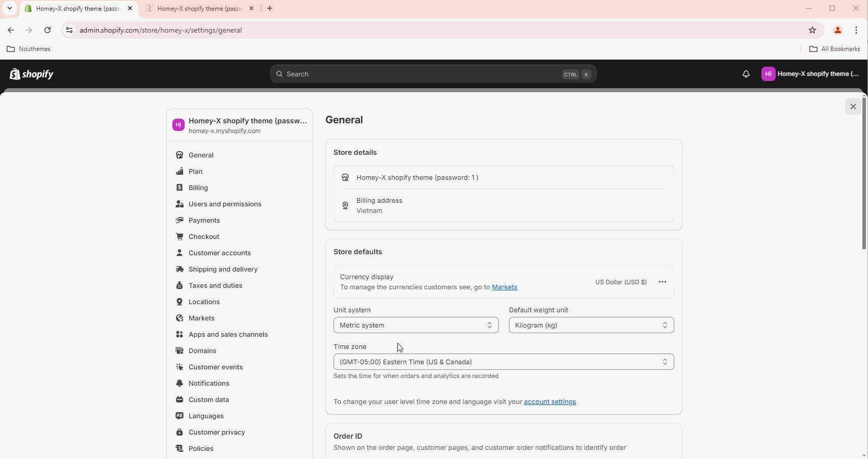Image resolution: width=868 pixels, height=459 pixels.
Task: Expand the Time zone dropdown
Action: click(x=503, y=362)
